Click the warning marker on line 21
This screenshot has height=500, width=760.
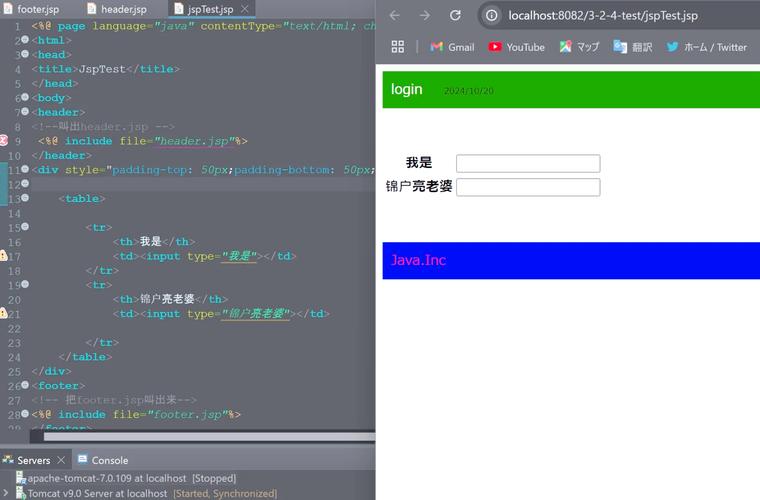pyautogui.click(x=4, y=314)
